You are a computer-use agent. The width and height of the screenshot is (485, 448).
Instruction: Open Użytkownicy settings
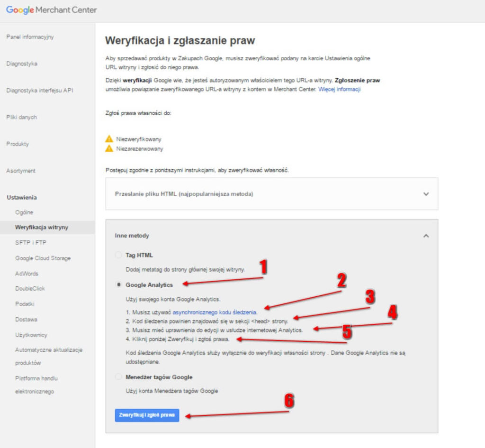click(x=31, y=335)
